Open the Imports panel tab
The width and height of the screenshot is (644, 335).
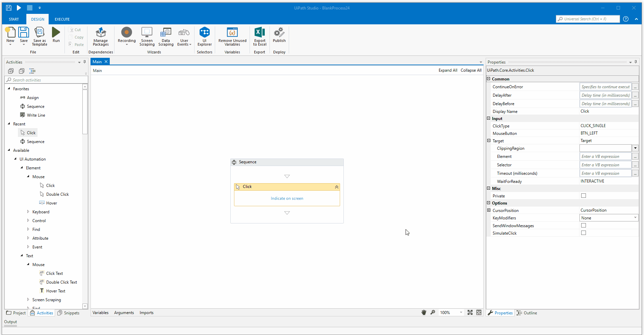click(147, 313)
